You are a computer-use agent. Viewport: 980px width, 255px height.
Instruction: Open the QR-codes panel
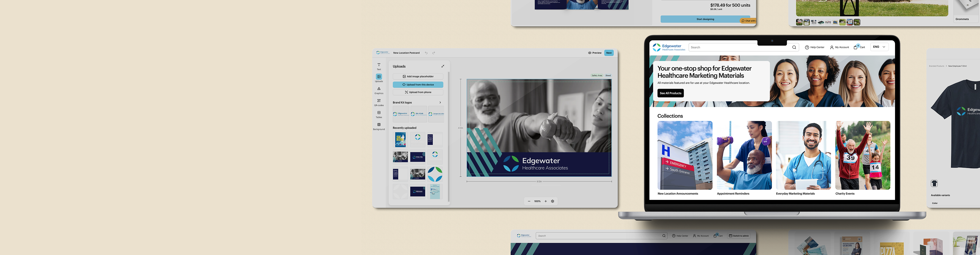[x=379, y=102]
